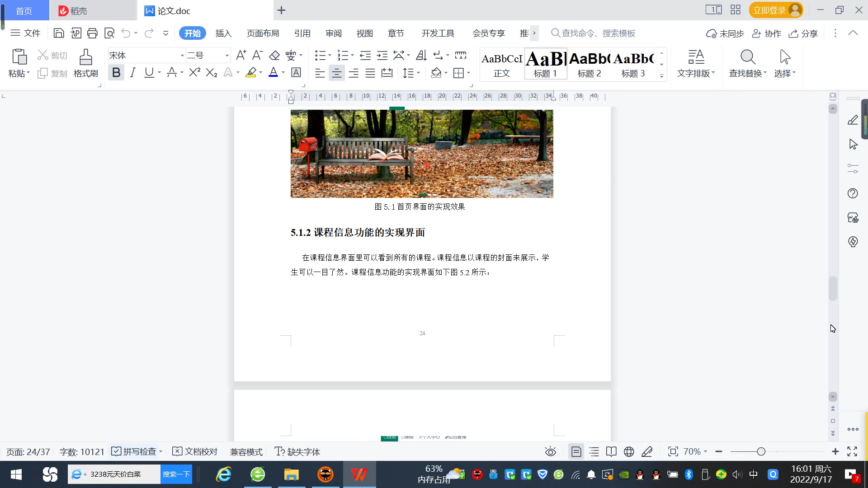868x488 pixels.
Task: Open the help icon in the right sidebar
Action: (853, 193)
